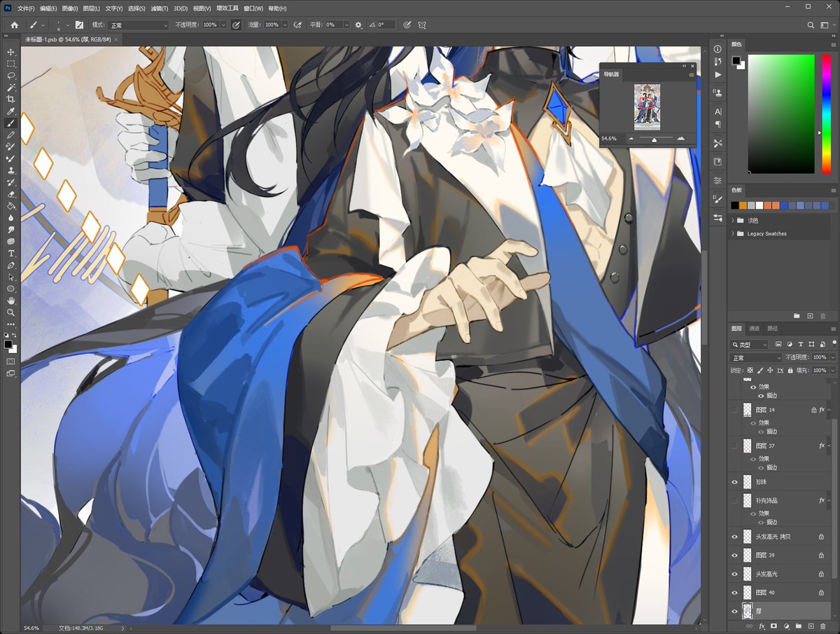Open the 文件(F) menu
Image resolution: width=840 pixels, height=634 pixels.
click(26, 8)
